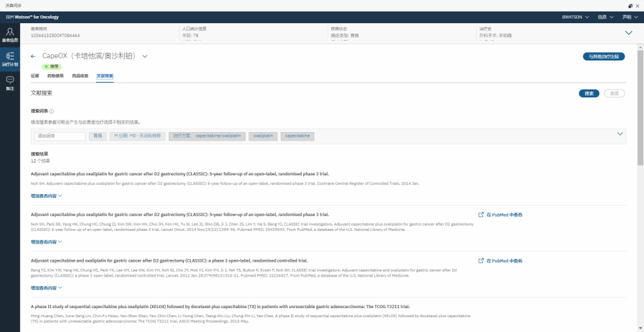Toggle the 胃癌 search term chip
This screenshot has height=332, width=644.
98,136
